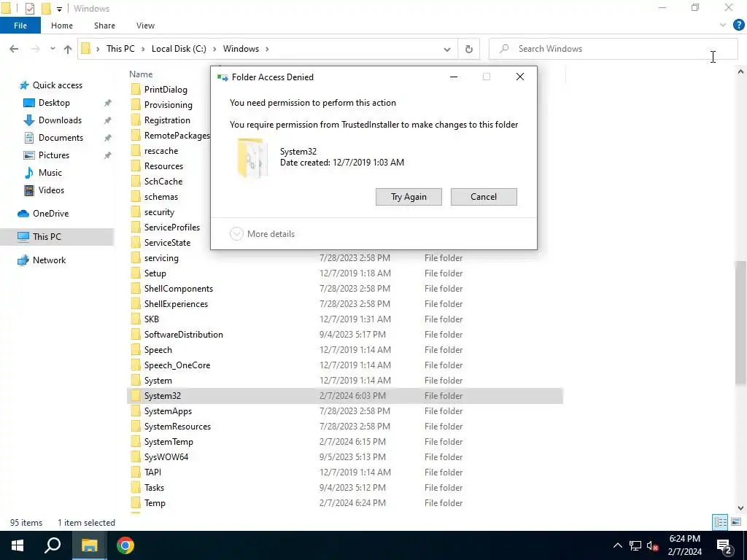The image size is (747, 560).
Task: Select the SoftwareDistribution folder
Action: pyautogui.click(x=183, y=334)
